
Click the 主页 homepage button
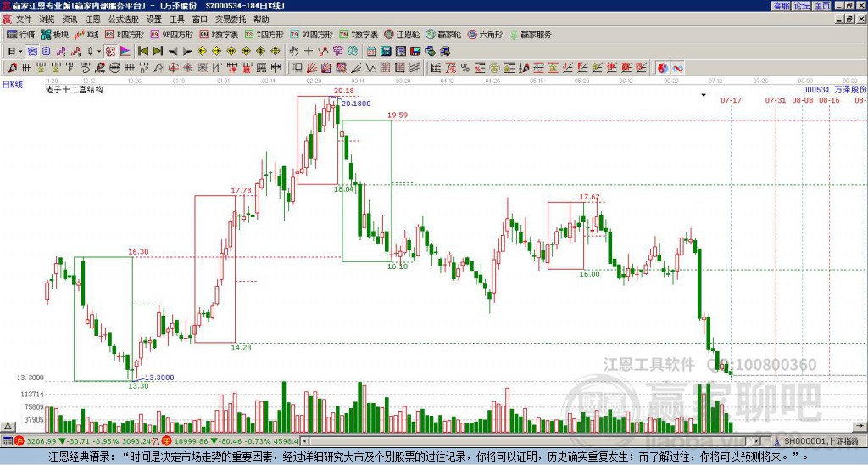(x=822, y=6)
